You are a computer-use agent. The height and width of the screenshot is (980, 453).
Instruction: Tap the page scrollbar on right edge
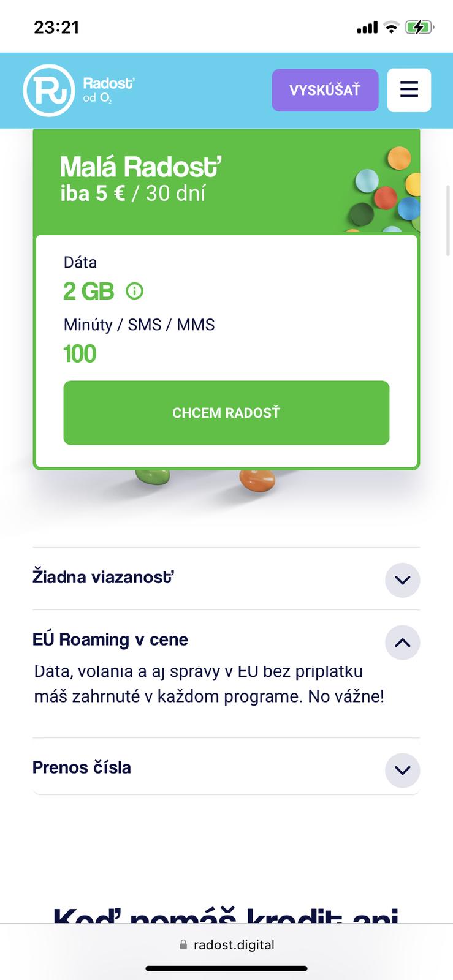(449, 221)
